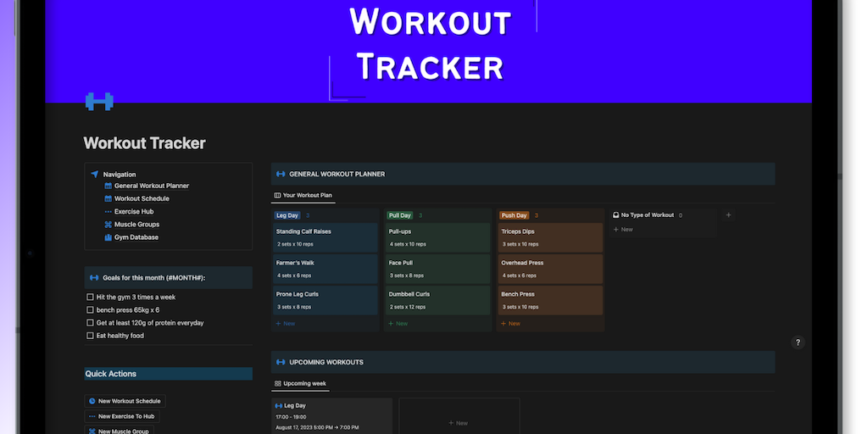This screenshot has height=434, width=868.
Task: Click the UPCOMING WORKOUTS heading text
Action: [326, 362]
